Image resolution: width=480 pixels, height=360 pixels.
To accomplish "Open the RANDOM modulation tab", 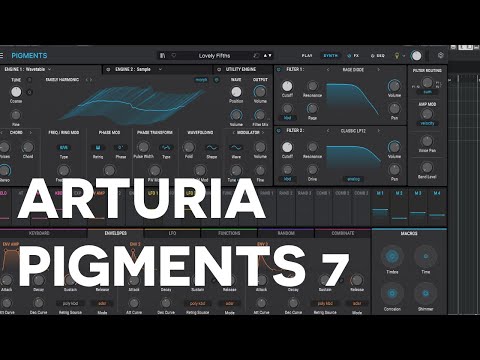I will pos(286,233).
